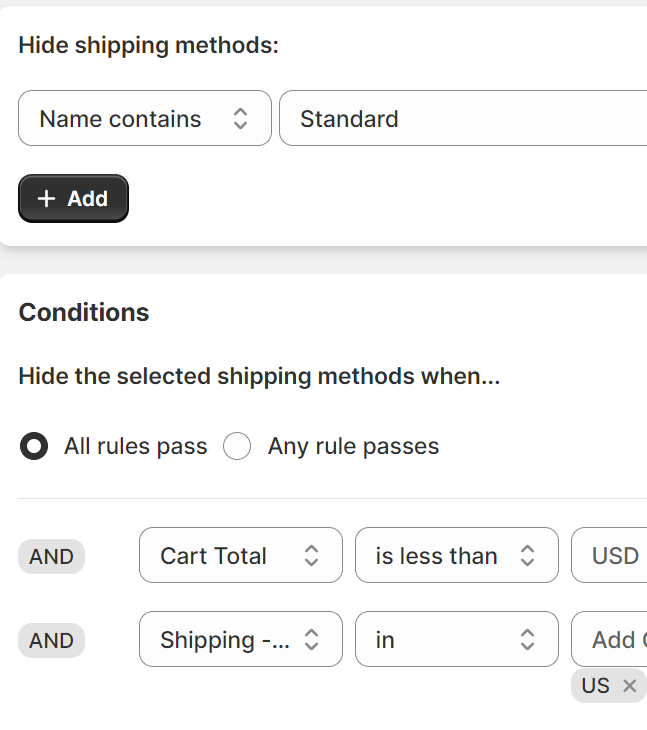Focus the Standard shipping method name field
The image size is (647, 730).
(x=460, y=119)
